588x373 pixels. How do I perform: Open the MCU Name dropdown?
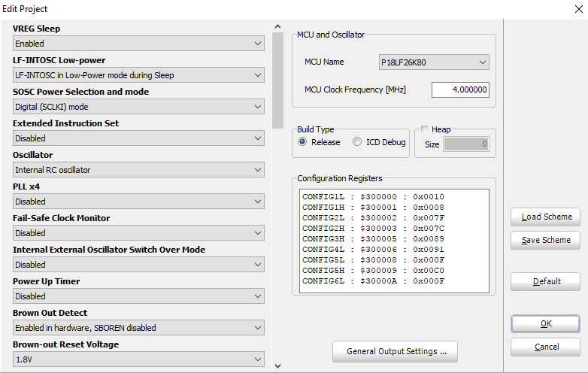click(x=434, y=62)
